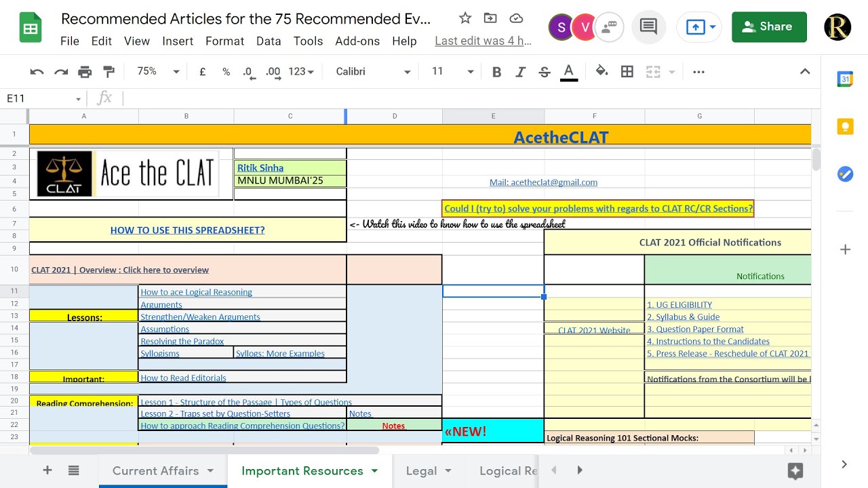Open the Current Affairs tab dropdown arrow

pos(210,470)
